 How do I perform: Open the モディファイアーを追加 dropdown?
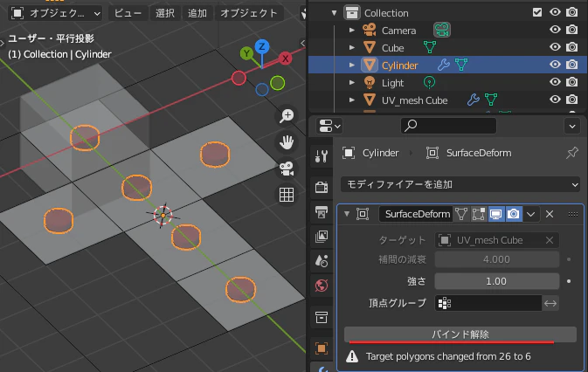460,184
